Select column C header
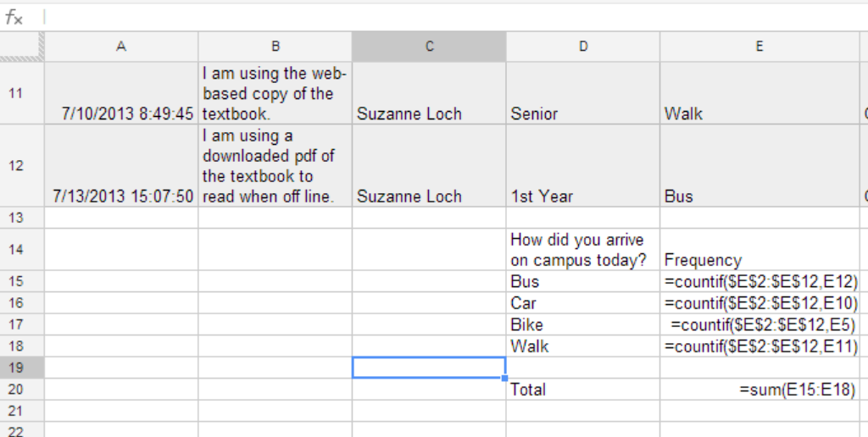 429,47
